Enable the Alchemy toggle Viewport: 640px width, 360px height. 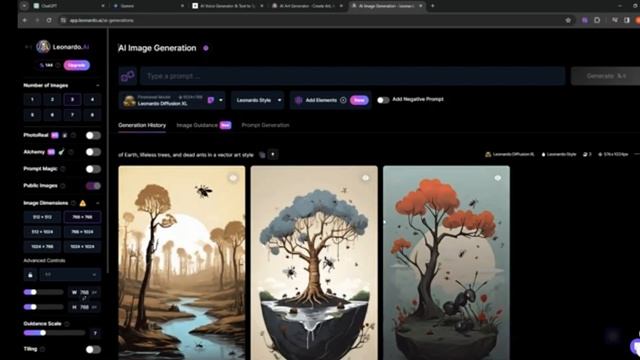point(93,152)
